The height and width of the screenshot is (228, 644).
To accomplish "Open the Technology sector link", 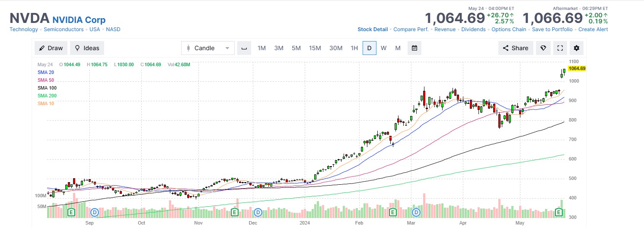I will coord(24,29).
